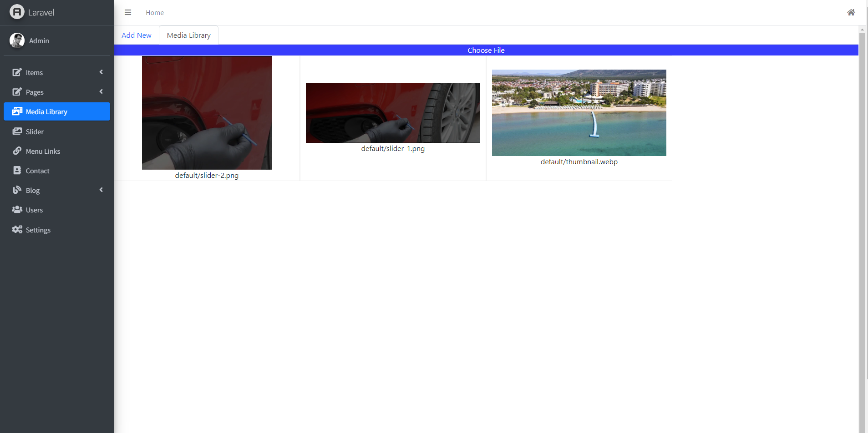Image resolution: width=868 pixels, height=433 pixels.
Task: Expand the Items submenu chevron
Action: 101,72
